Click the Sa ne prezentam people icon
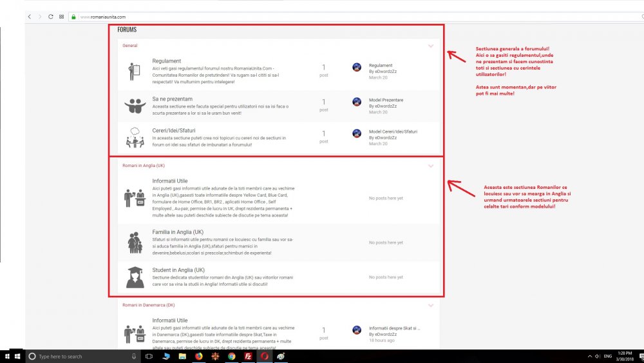The height and width of the screenshot is (363, 644). [x=134, y=104]
